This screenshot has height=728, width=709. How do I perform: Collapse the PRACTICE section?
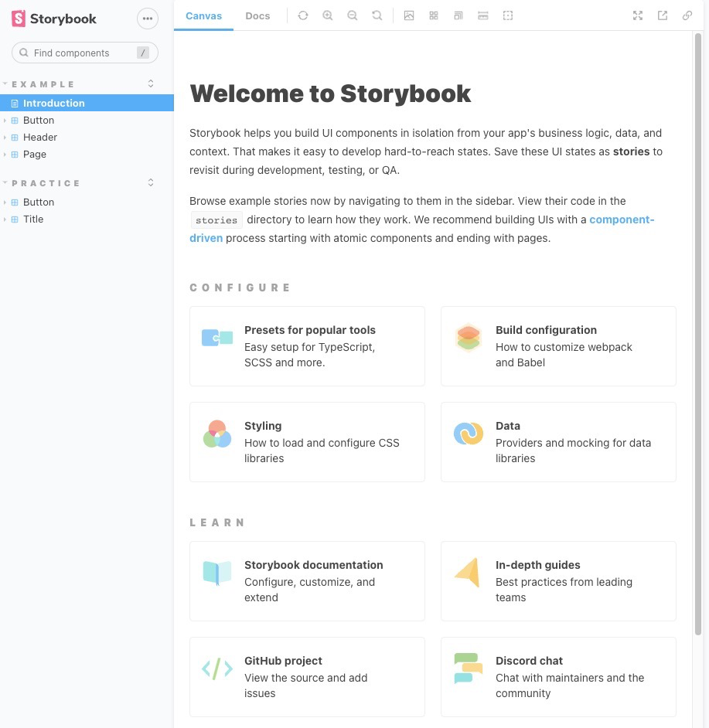(46, 183)
